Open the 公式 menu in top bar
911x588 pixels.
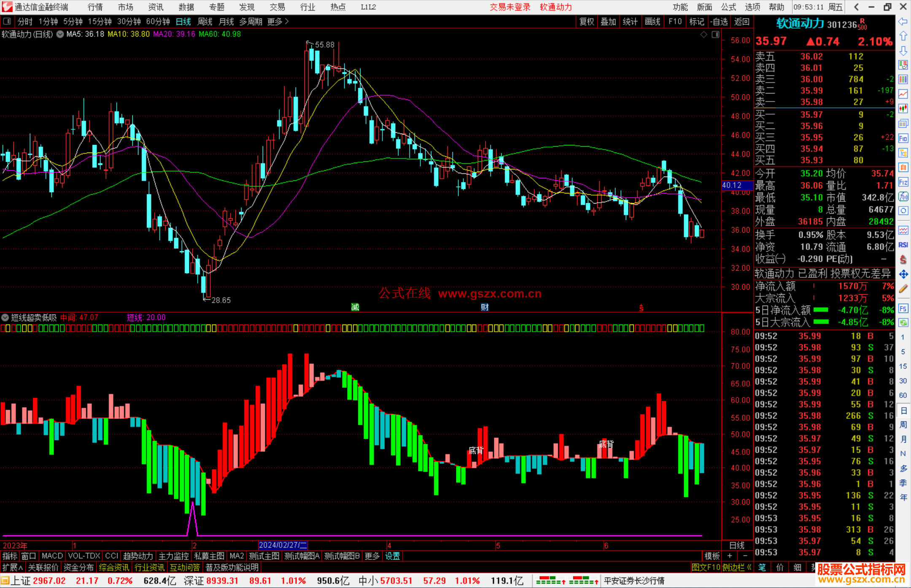(728, 7)
